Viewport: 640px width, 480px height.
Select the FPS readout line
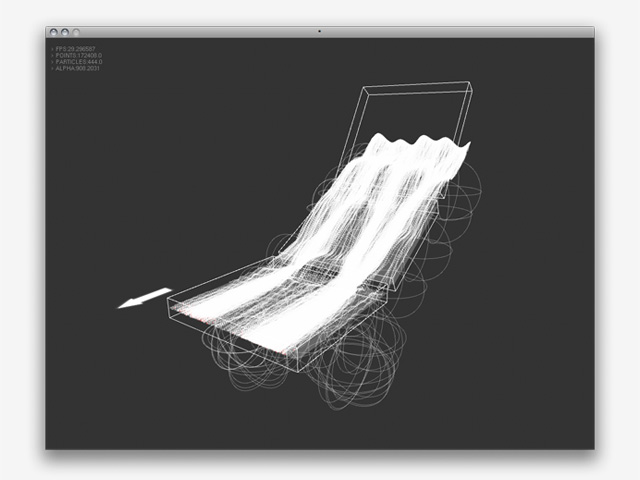79,48
